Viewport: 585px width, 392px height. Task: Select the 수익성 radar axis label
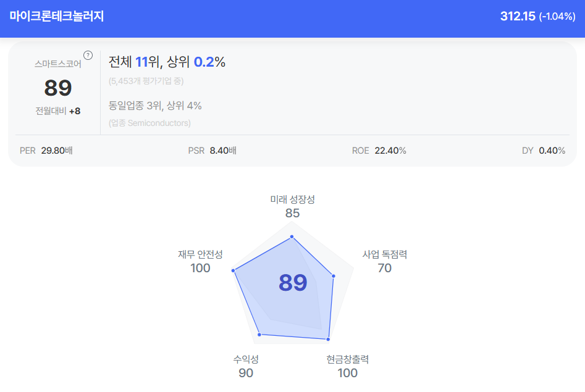(x=246, y=359)
